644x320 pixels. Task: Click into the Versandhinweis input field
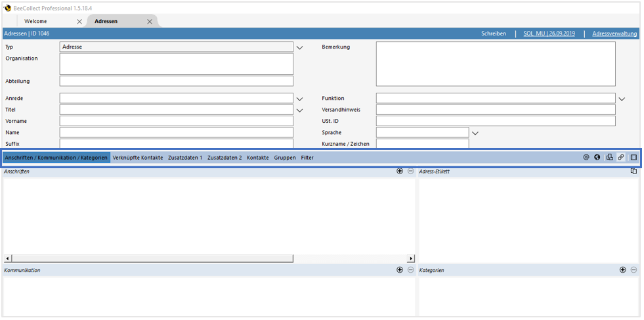pos(496,110)
